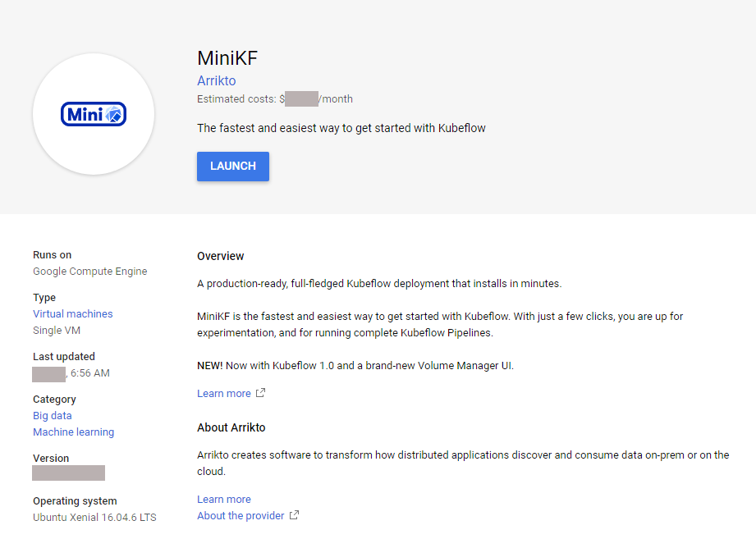
Task: Open the Arrikto publisher link under the title
Action: click(x=217, y=80)
